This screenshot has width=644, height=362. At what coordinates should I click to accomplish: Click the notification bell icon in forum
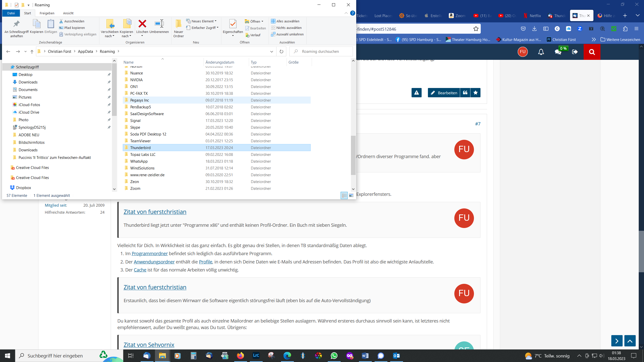point(541,52)
